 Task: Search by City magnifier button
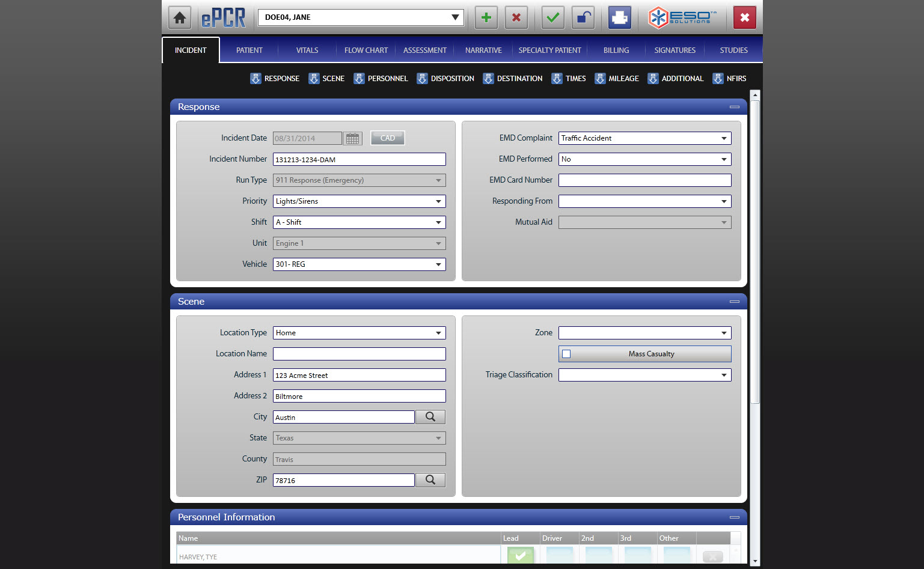pyautogui.click(x=430, y=417)
